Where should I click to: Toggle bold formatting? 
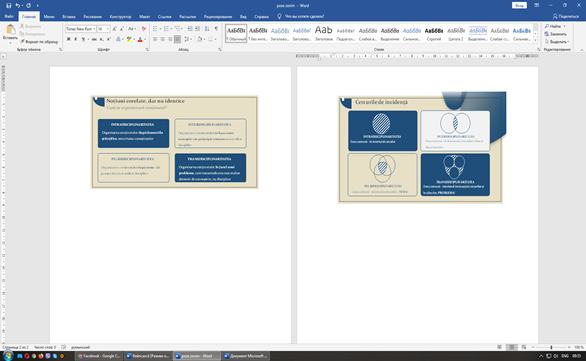pyautogui.click(x=68, y=39)
